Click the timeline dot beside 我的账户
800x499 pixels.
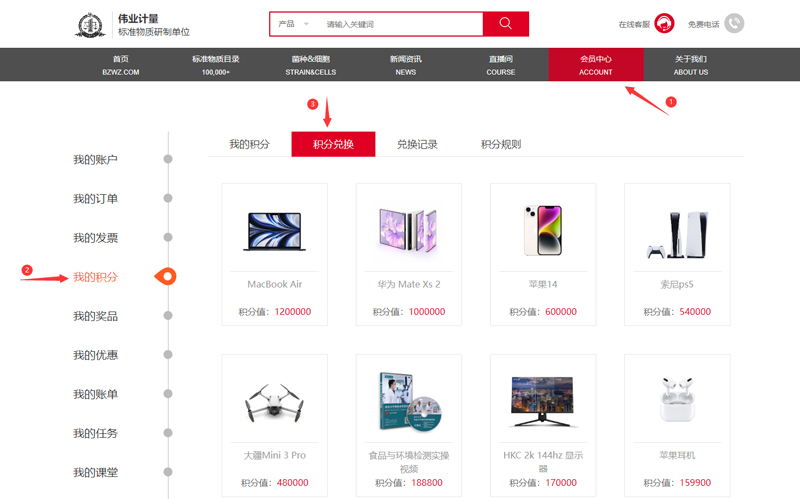click(x=168, y=159)
